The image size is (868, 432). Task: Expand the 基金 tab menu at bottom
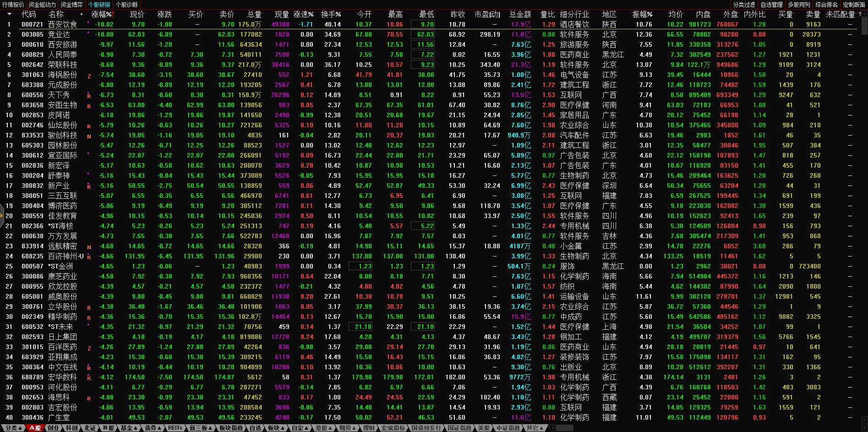[x=128, y=428]
